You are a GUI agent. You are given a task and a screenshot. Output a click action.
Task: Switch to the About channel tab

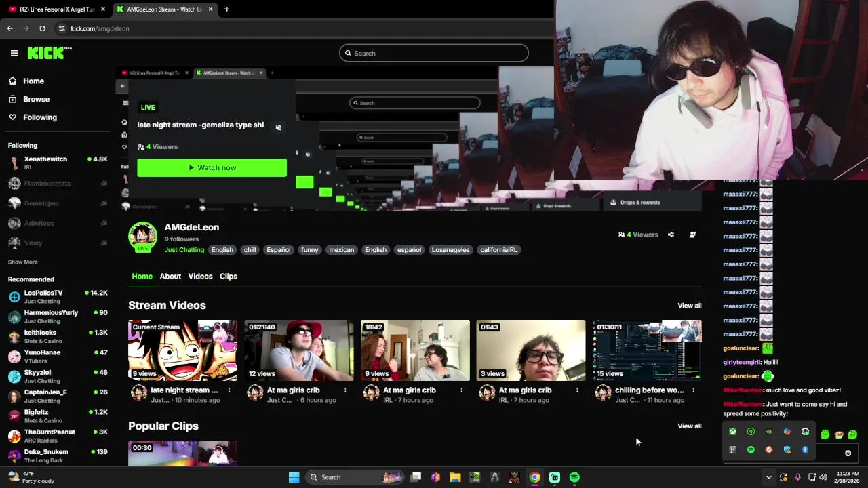[170, 276]
